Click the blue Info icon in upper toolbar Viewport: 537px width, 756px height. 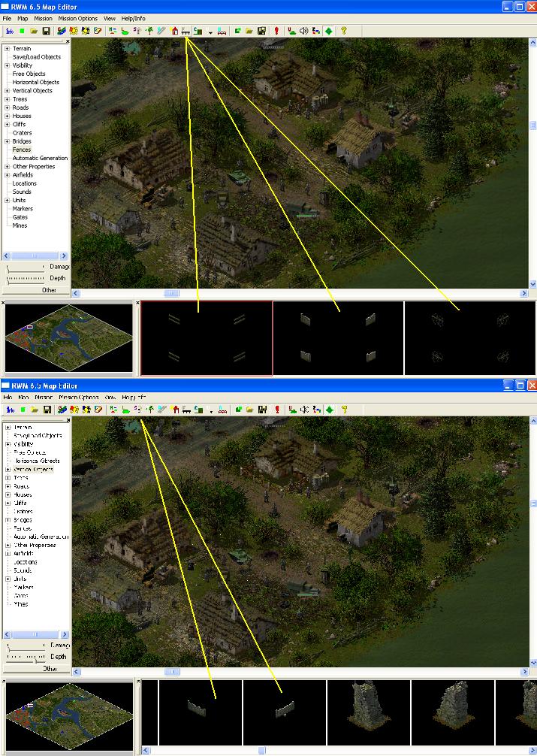[x=10, y=31]
